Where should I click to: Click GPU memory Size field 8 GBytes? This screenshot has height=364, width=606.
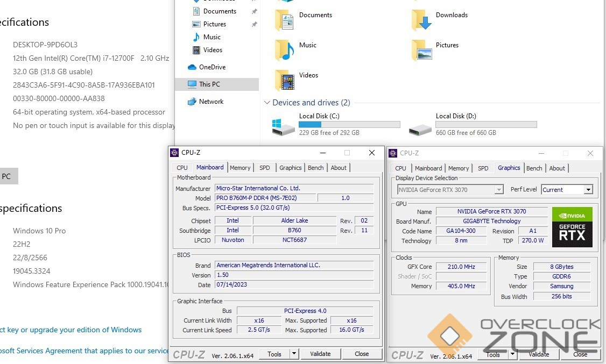point(561,267)
